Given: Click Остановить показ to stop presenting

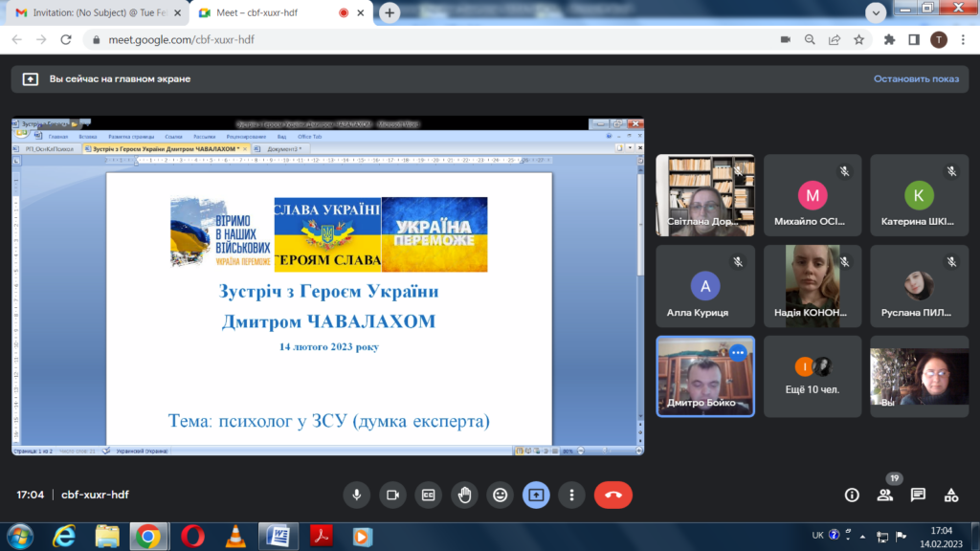Looking at the screenshot, I should click(x=916, y=78).
